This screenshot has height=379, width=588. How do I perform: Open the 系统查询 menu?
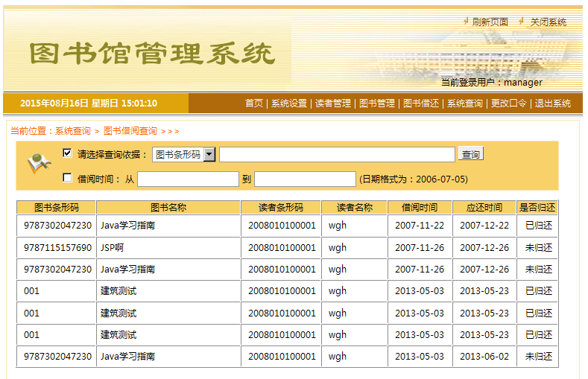point(464,103)
